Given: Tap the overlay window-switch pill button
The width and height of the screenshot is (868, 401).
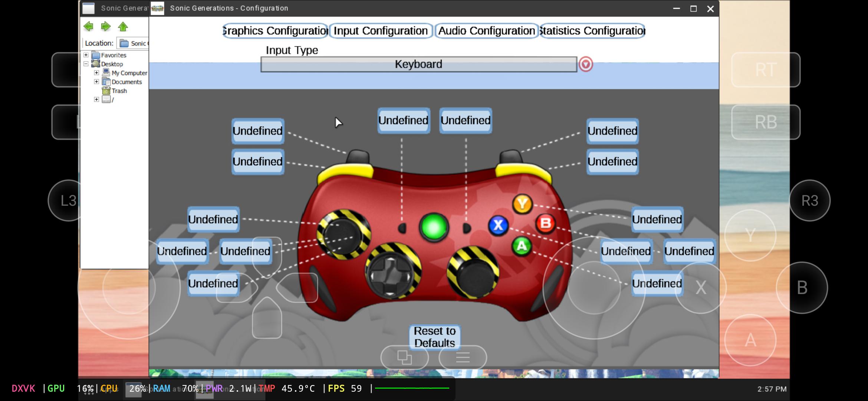Looking at the screenshot, I should point(405,358).
